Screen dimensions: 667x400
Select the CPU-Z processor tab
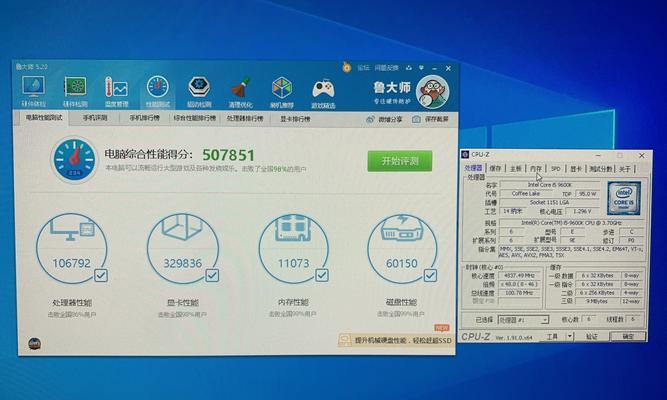tap(473, 169)
